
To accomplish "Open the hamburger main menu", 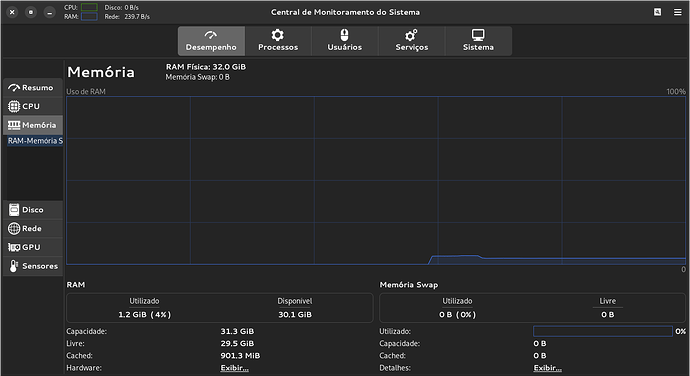I will pyautogui.click(x=678, y=12).
